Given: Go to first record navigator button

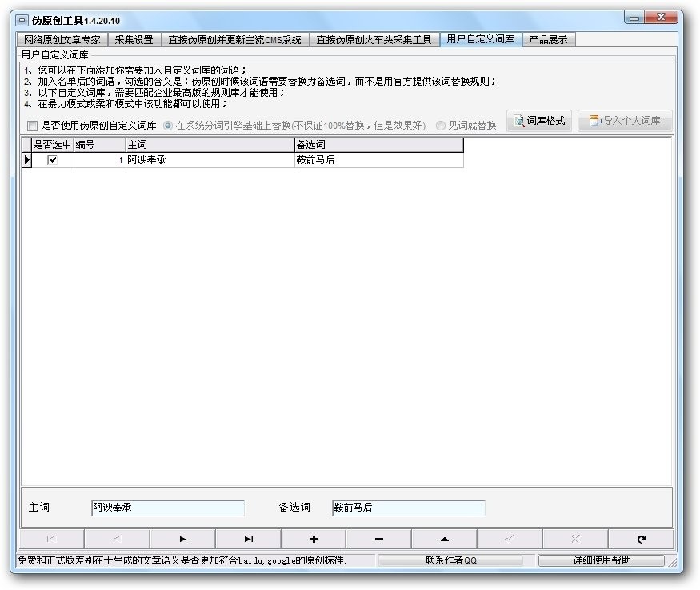Looking at the screenshot, I should 52,539.
